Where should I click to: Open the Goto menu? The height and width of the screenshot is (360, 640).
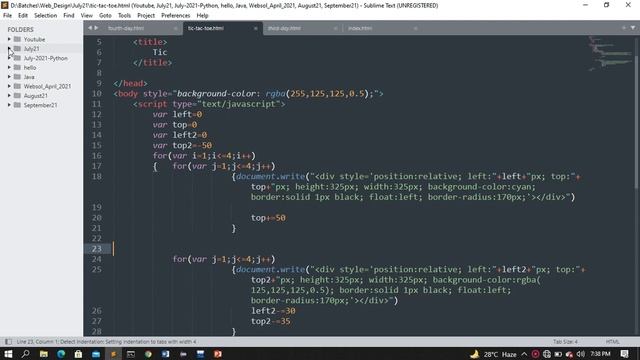pos(105,16)
